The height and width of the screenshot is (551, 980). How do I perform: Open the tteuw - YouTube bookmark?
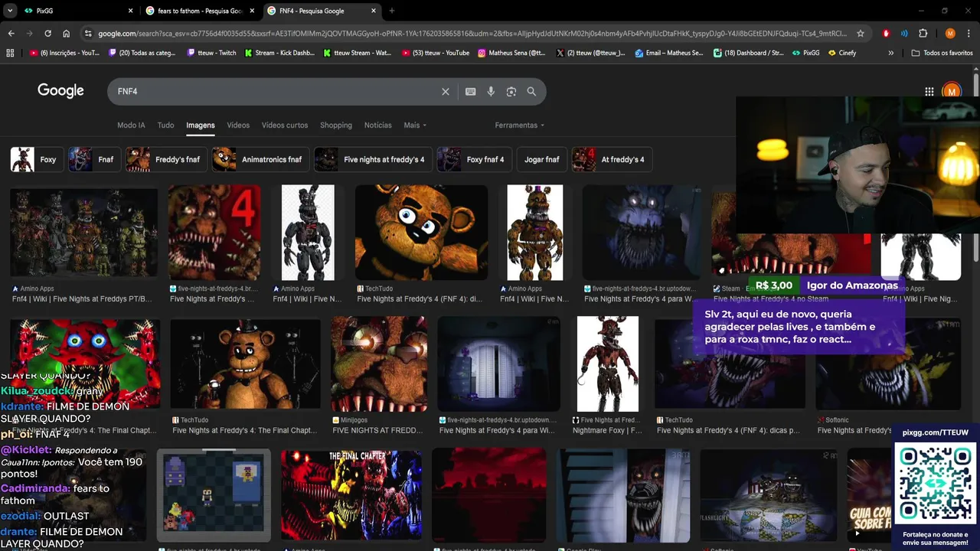(x=435, y=53)
